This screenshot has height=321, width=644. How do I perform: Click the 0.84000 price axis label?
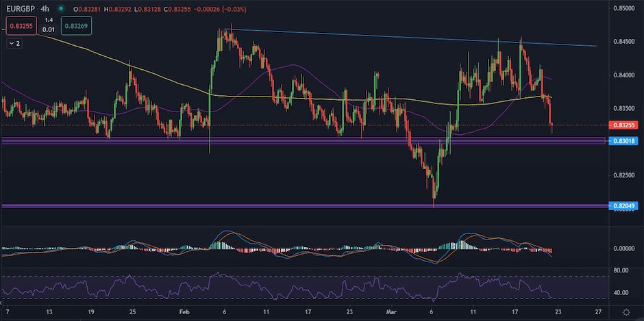pyautogui.click(x=623, y=75)
